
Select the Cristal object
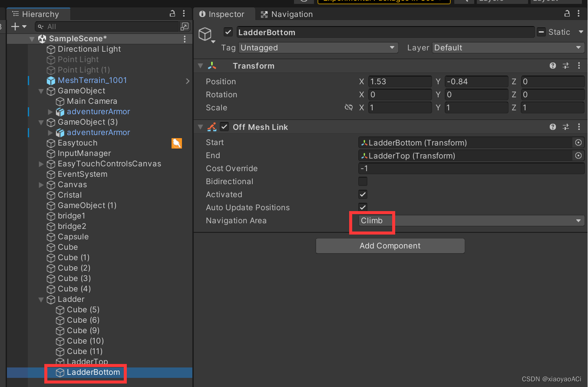tap(69, 195)
